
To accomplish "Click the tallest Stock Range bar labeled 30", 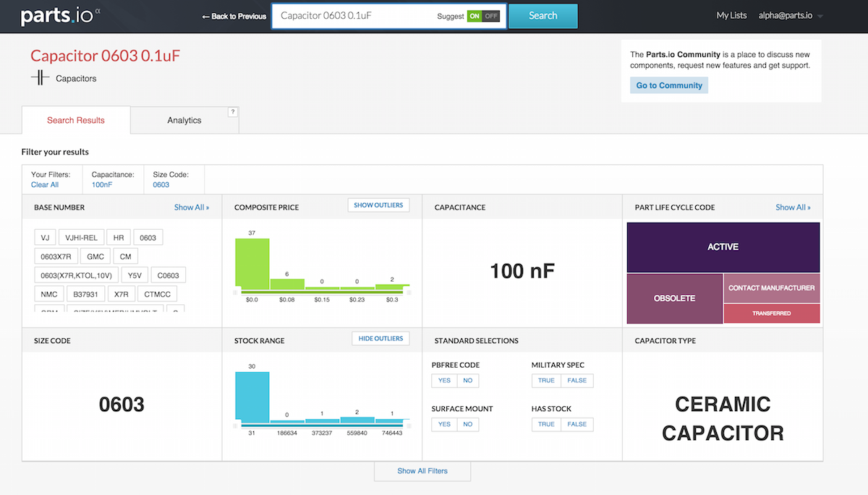I will pos(252,396).
